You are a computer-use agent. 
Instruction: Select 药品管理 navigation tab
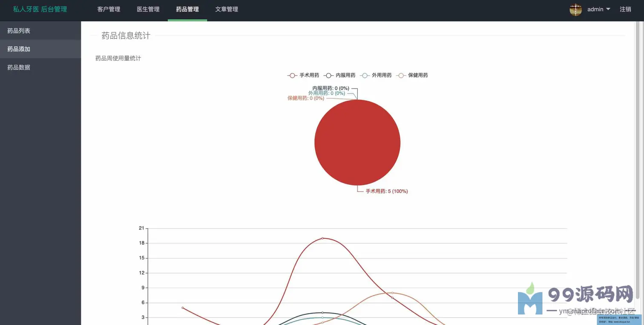click(x=187, y=9)
